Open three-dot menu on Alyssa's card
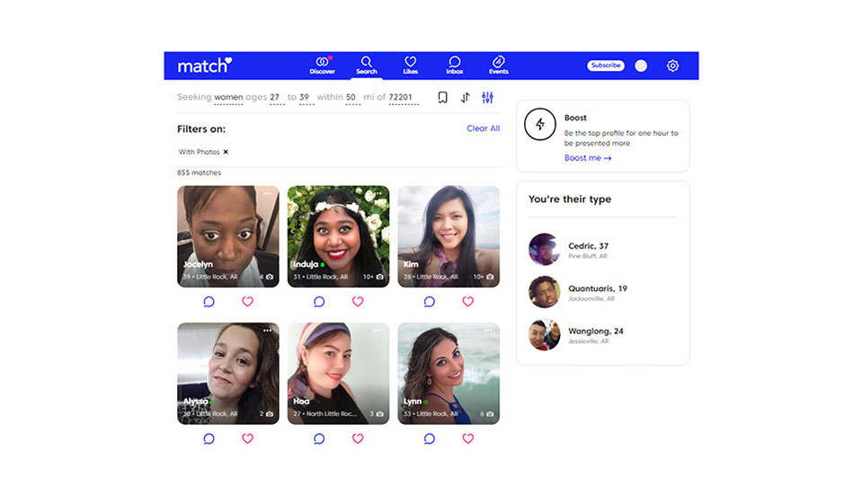863x504 pixels. coord(267,331)
